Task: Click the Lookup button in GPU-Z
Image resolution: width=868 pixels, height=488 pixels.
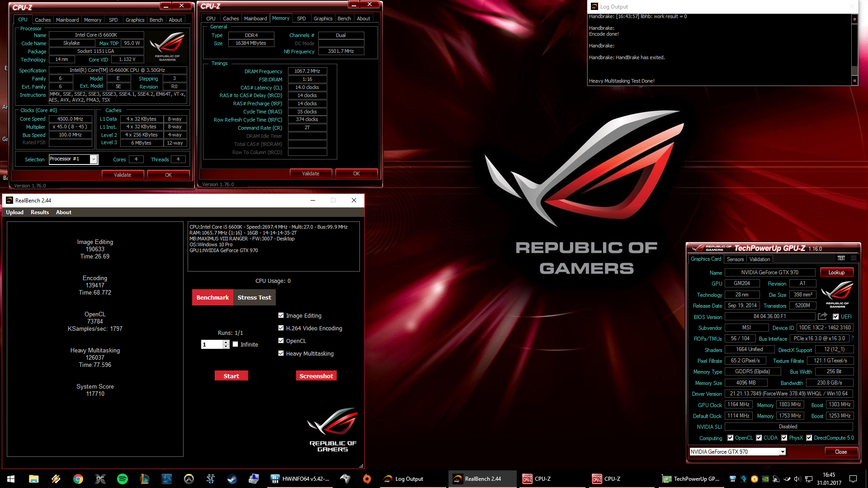Action: click(836, 272)
